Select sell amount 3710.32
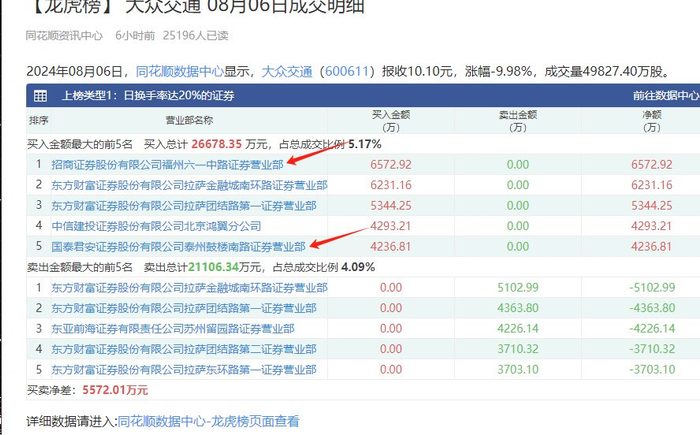The image size is (700, 435). pos(518,350)
